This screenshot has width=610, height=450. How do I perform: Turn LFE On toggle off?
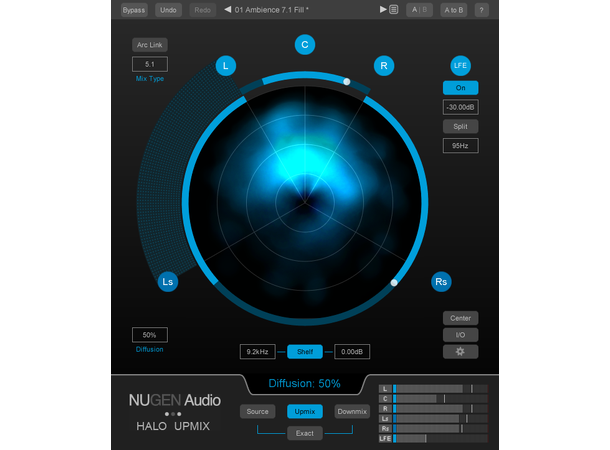click(x=460, y=88)
